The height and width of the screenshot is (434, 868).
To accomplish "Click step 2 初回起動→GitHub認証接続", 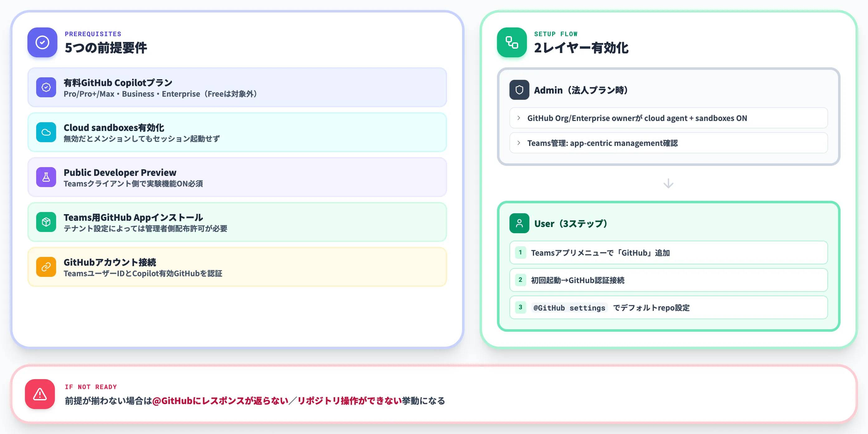I will (x=668, y=280).
